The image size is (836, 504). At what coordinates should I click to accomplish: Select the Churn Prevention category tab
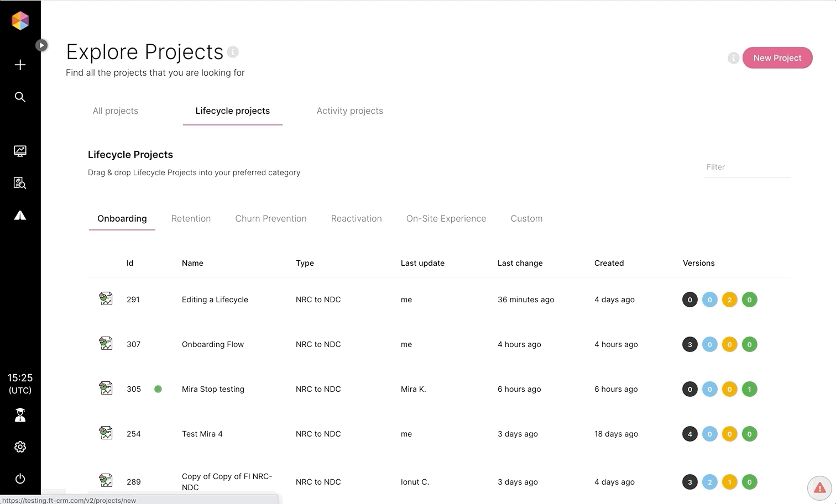(x=270, y=219)
